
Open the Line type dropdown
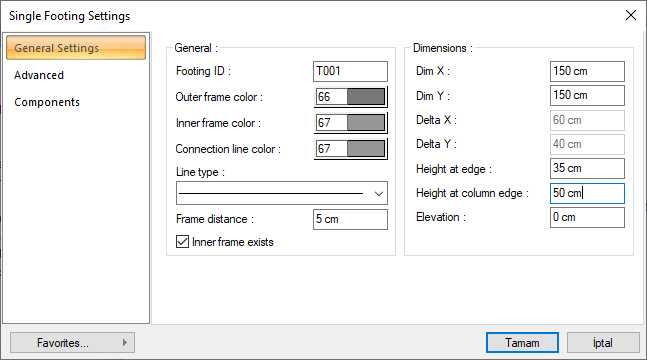point(282,193)
